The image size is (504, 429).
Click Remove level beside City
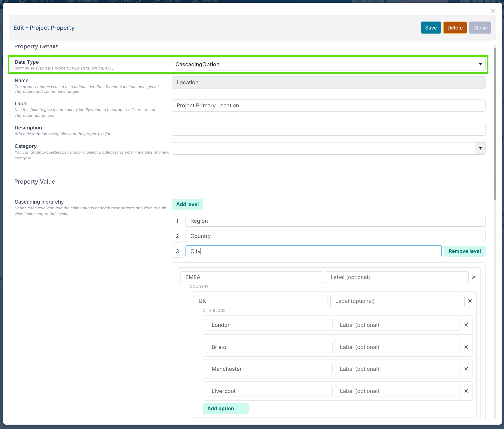coord(464,251)
